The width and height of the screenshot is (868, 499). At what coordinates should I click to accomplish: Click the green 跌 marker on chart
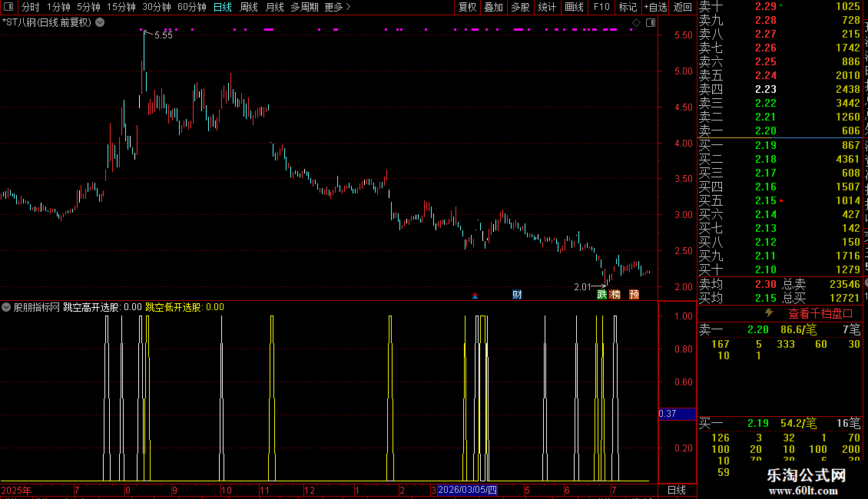point(602,294)
